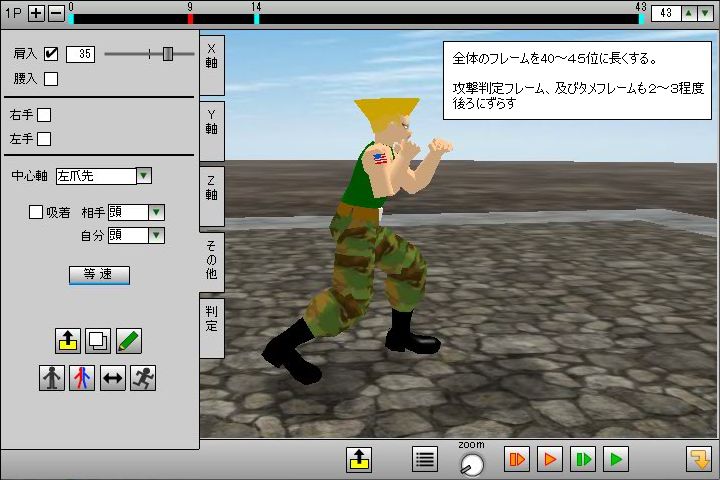Click the orange play button
This screenshot has width=720, height=480.
[550, 459]
